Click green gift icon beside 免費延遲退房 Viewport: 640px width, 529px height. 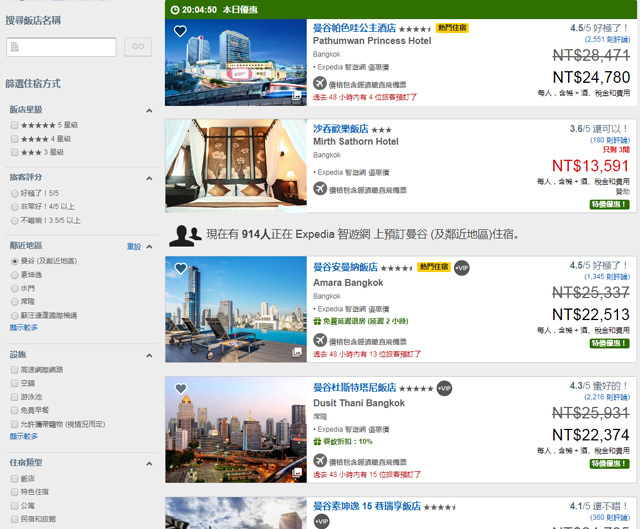[x=317, y=321]
